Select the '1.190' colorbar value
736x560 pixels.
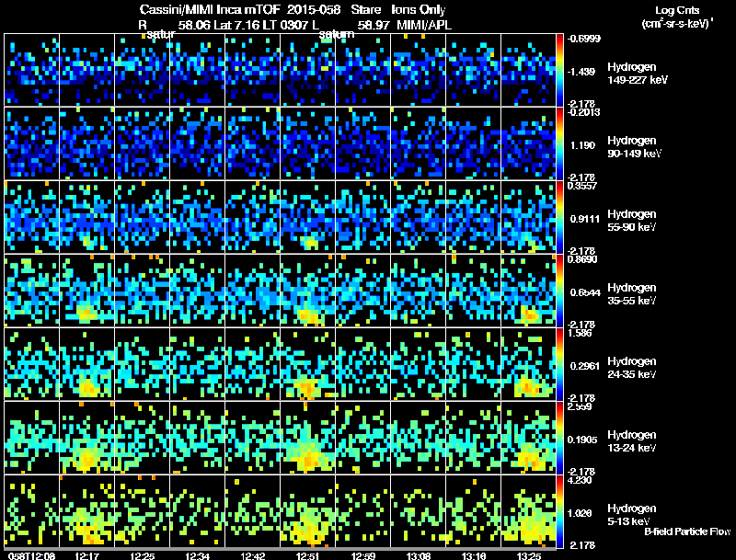(582, 145)
